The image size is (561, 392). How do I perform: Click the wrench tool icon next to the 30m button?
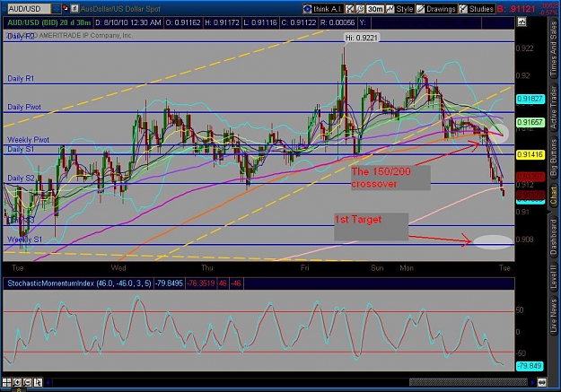[360, 9]
